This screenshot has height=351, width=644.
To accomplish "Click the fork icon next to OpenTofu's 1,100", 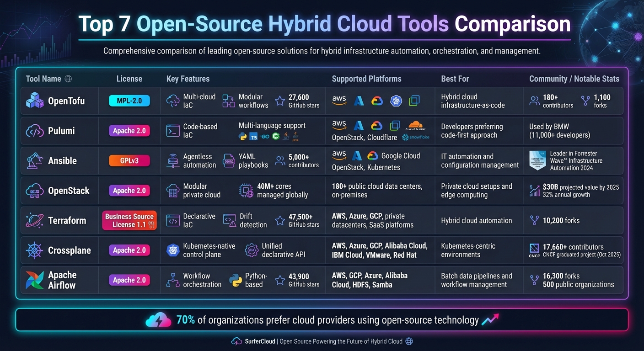I will pyautogui.click(x=585, y=101).
